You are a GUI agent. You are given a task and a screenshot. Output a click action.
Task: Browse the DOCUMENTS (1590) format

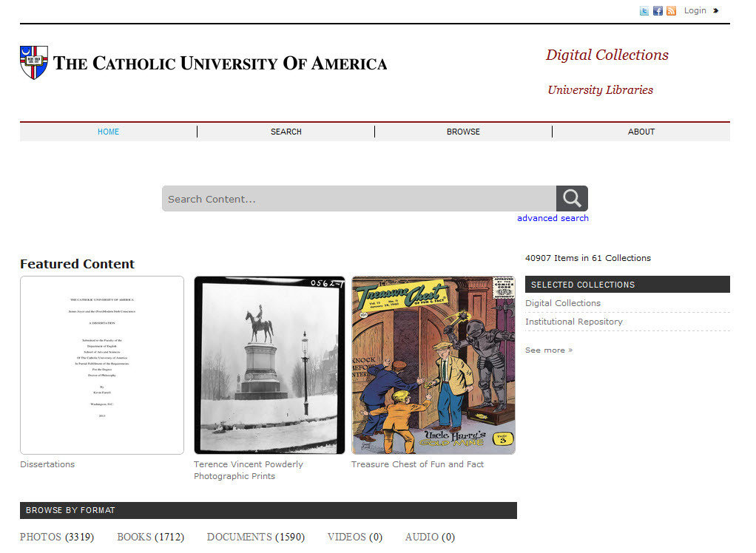tap(255, 537)
